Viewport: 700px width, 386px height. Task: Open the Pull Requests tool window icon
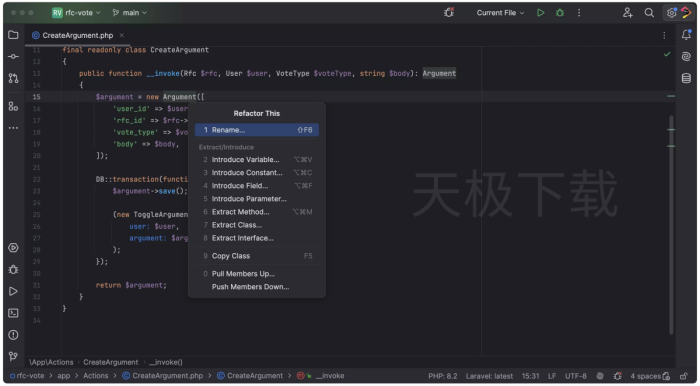pos(13,78)
